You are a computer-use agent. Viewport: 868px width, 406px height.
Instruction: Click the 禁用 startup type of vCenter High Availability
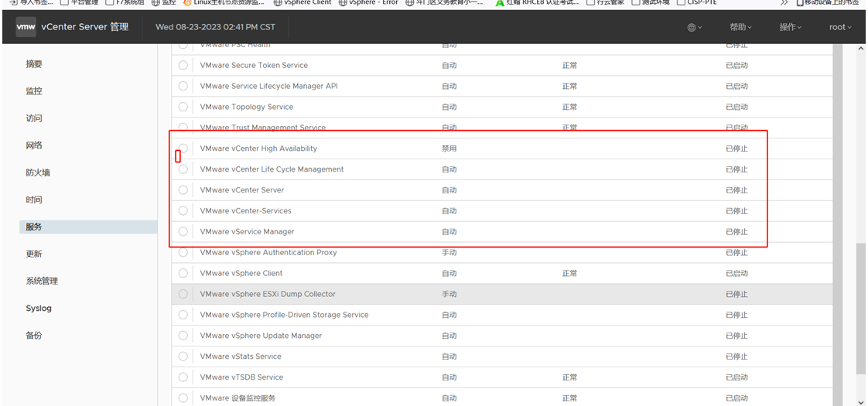tap(449, 148)
